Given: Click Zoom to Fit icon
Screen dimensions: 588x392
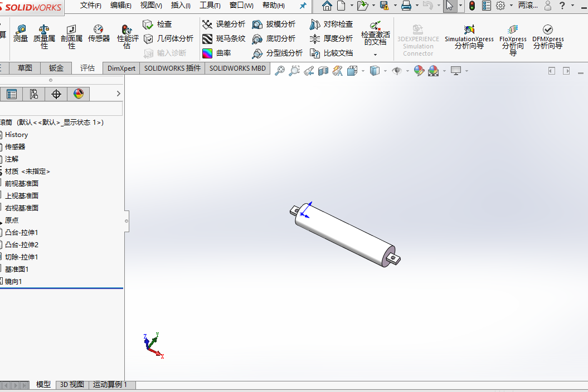Looking at the screenshot, I should click(280, 71).
